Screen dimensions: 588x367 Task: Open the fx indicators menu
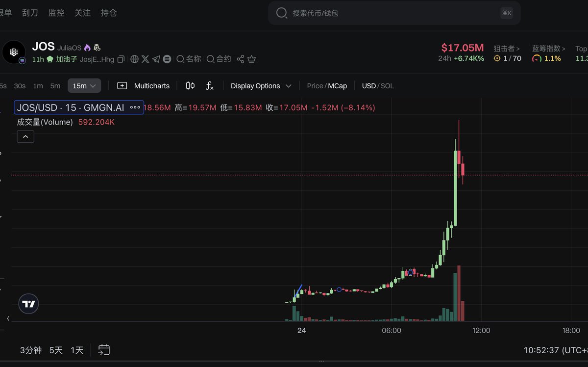(210, 86)
